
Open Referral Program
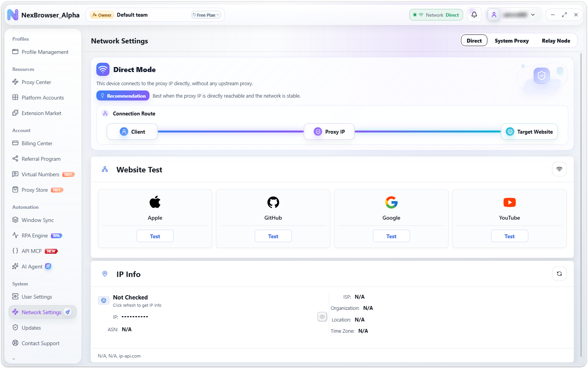43,159
